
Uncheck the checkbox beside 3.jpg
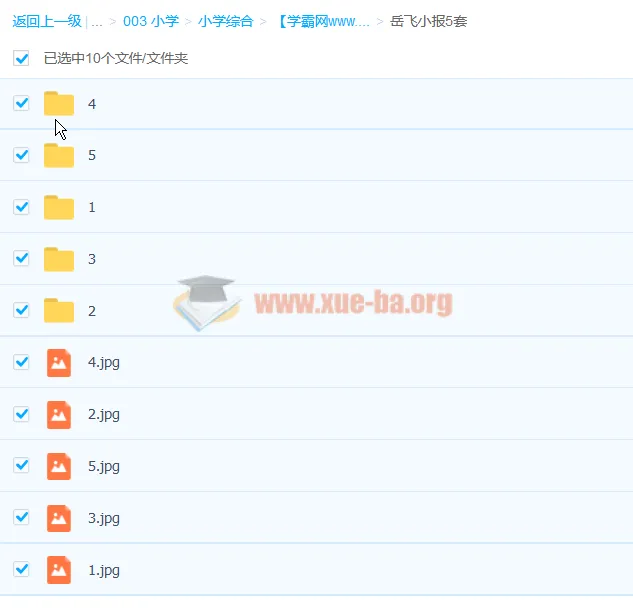point(21,517)
